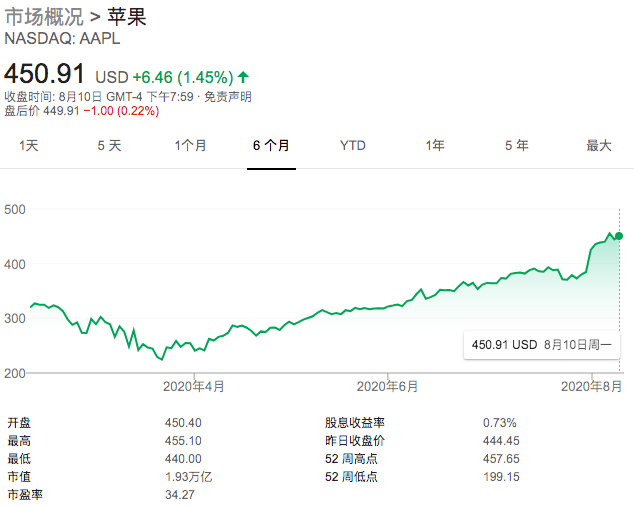Image resolution: width=634 pixels, height=507 pixels.
Task: Select the 1天 time range tab
Action: 29,146
